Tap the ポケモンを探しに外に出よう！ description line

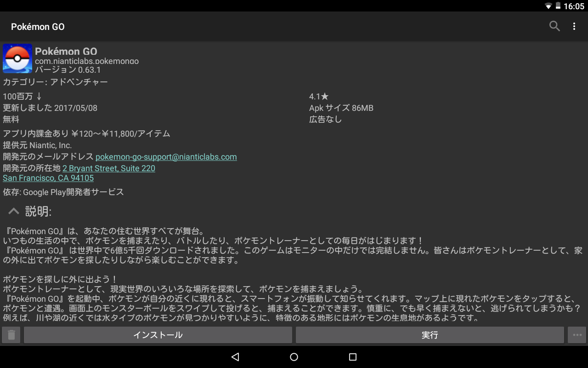click(x=60, y=279)
